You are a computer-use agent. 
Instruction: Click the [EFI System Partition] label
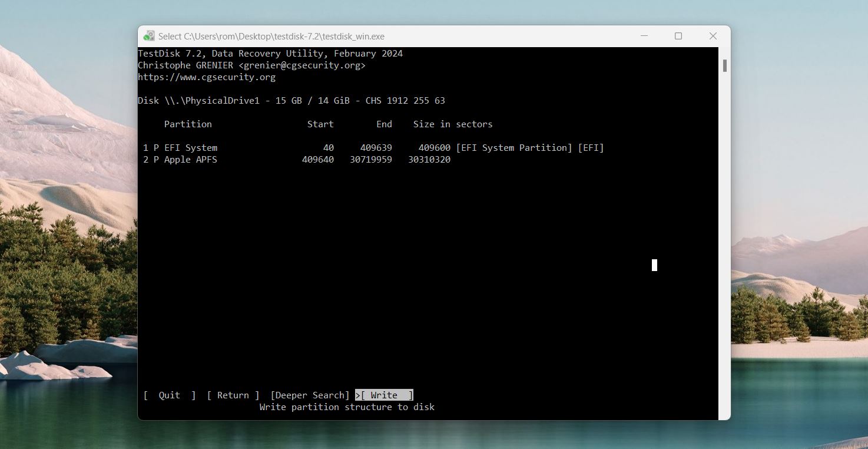(514, 148)
